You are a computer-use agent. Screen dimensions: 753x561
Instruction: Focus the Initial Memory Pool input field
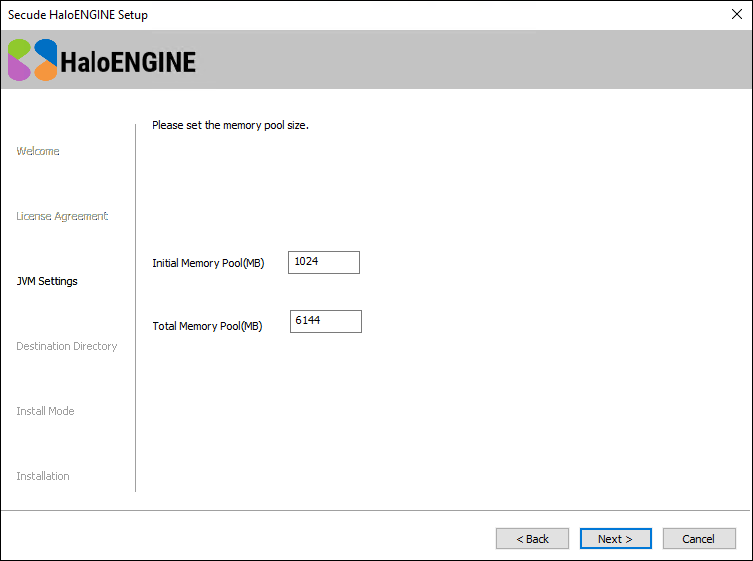pos(323,262)
